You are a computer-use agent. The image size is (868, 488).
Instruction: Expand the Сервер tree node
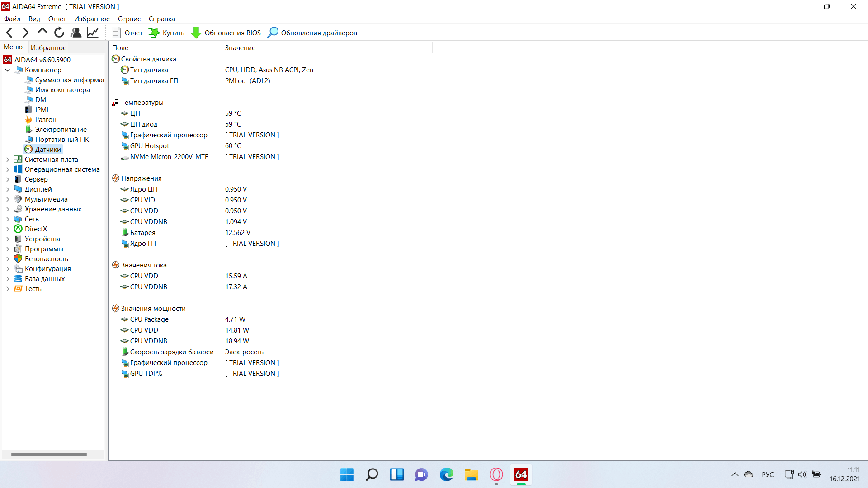8,179
